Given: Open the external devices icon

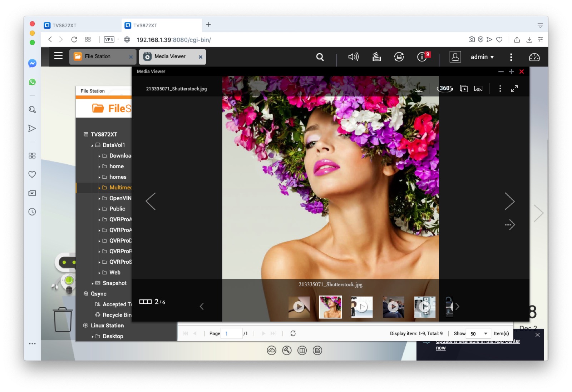Looking at the screenshot, I should 399,57.
